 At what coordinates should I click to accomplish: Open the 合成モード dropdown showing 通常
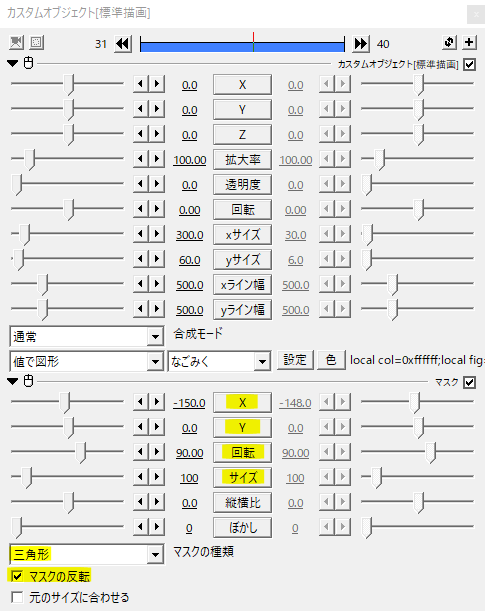(x=86, y=336)
